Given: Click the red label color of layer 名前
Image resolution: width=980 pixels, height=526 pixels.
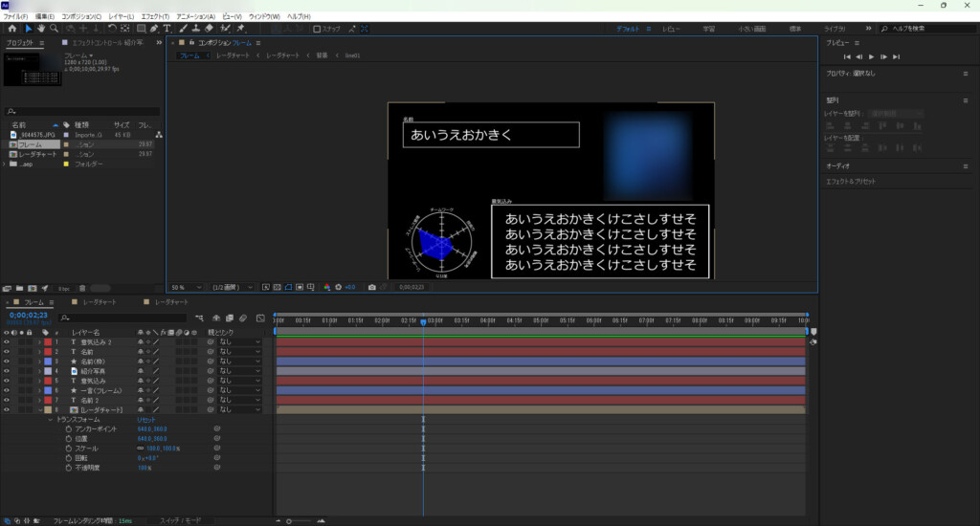Looking at the screenshot, I should point(48,352).
